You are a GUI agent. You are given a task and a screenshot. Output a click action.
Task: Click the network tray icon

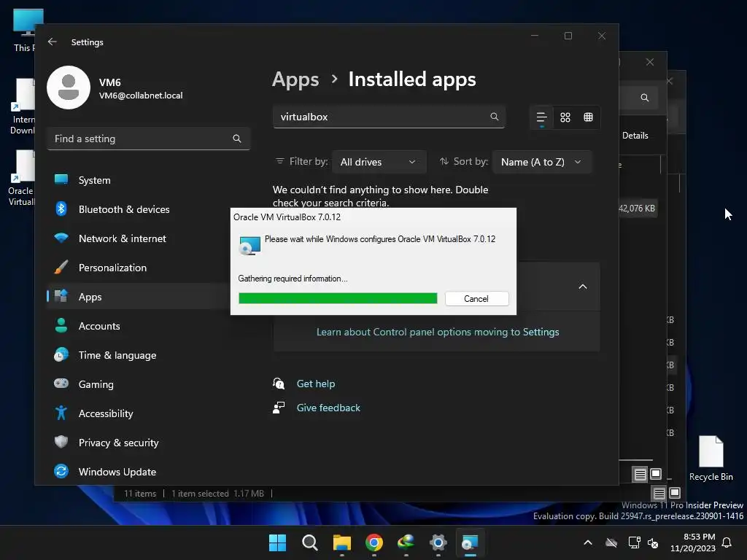click(634, 542)
